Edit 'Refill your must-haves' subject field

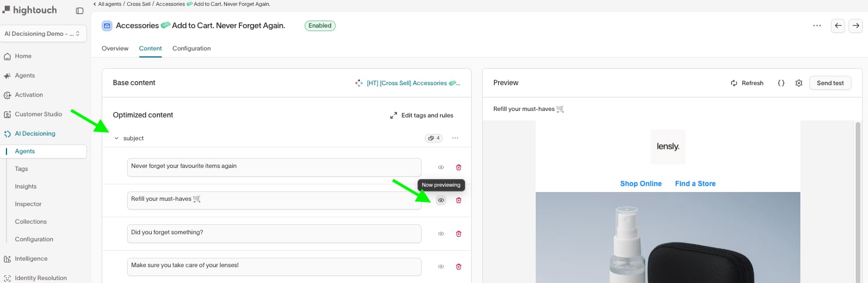click(274, 200)
